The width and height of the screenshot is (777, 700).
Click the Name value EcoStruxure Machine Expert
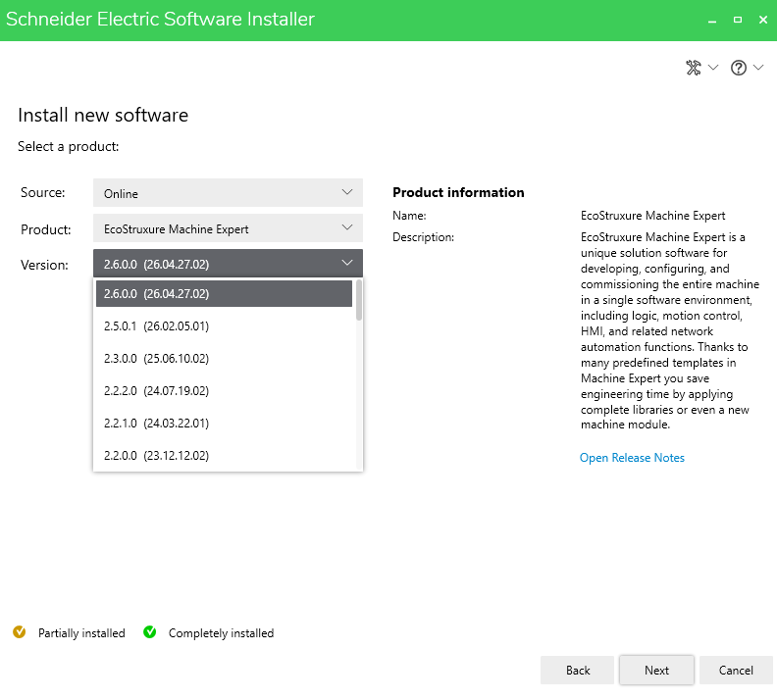(652, 216)
